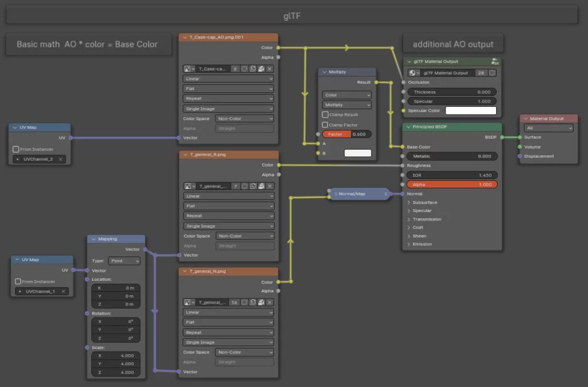The width and height of the screenshot is (588, 387).
Task: Expand the Subsurface panel in Principled BSDF
Action: pos(409,202)
